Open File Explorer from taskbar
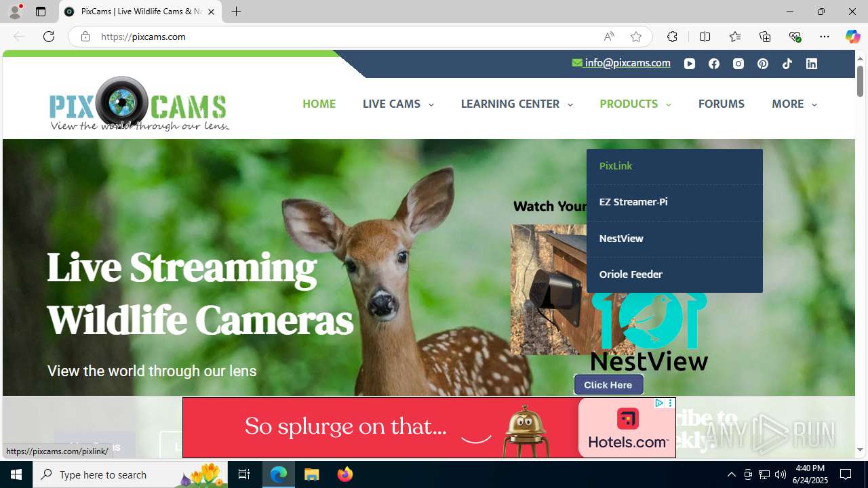868x488 pixels. tap(312, 474)
